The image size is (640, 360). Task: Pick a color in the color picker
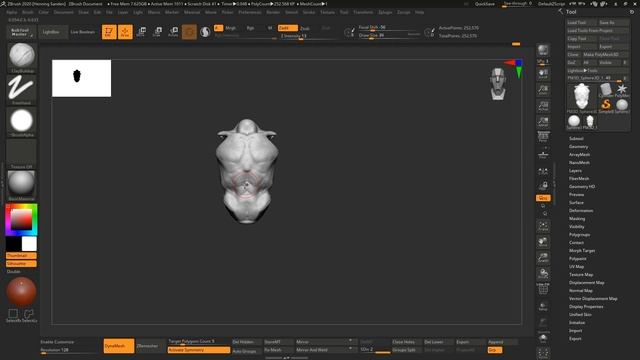21,220
